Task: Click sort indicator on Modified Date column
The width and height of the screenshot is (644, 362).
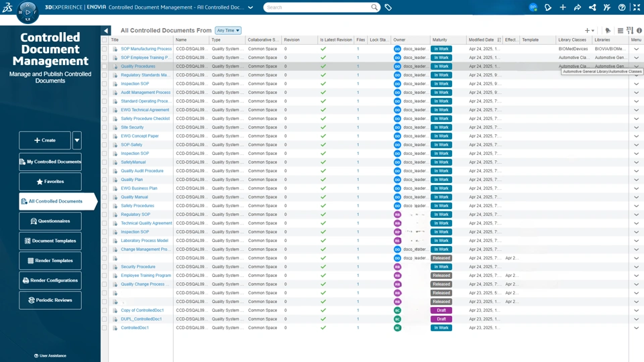Action: [499, 40]
